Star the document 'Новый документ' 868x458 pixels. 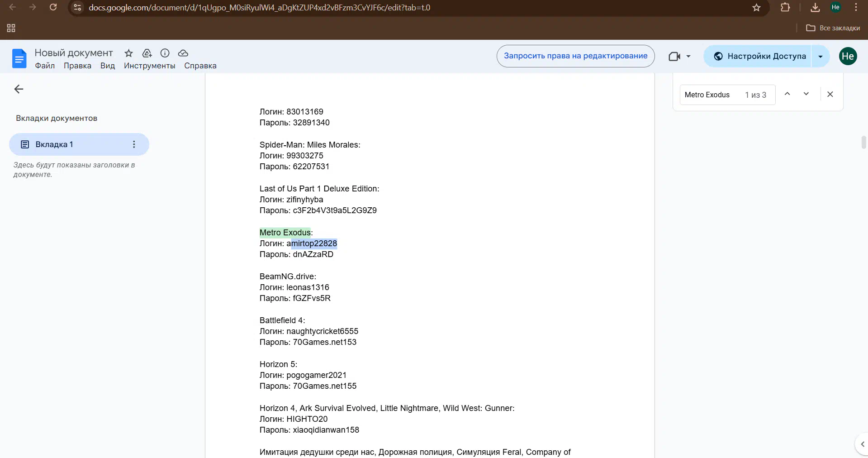point(129,53)
